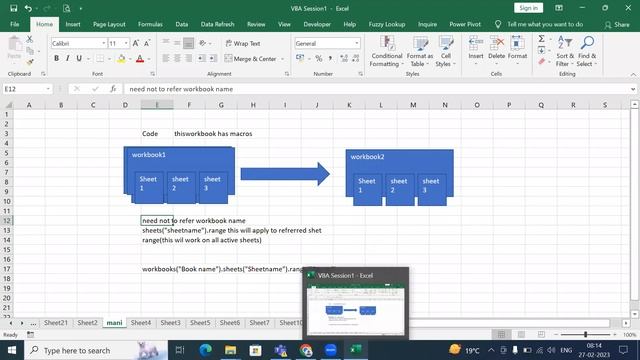640x360 pixels.
Task: Switch to the Insert ribbon tab
Action: coord(73,24)
